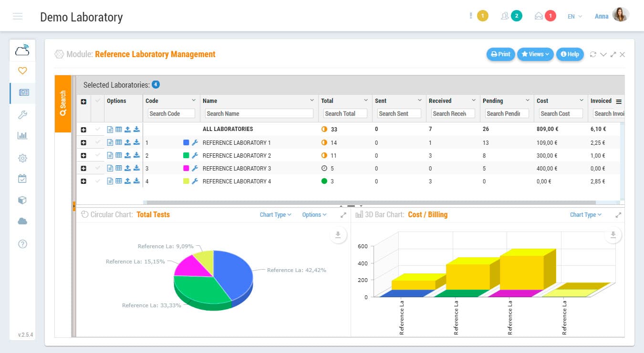The image size is (644, 353).
Task: Click the Print button
Action: click(500, 54)
